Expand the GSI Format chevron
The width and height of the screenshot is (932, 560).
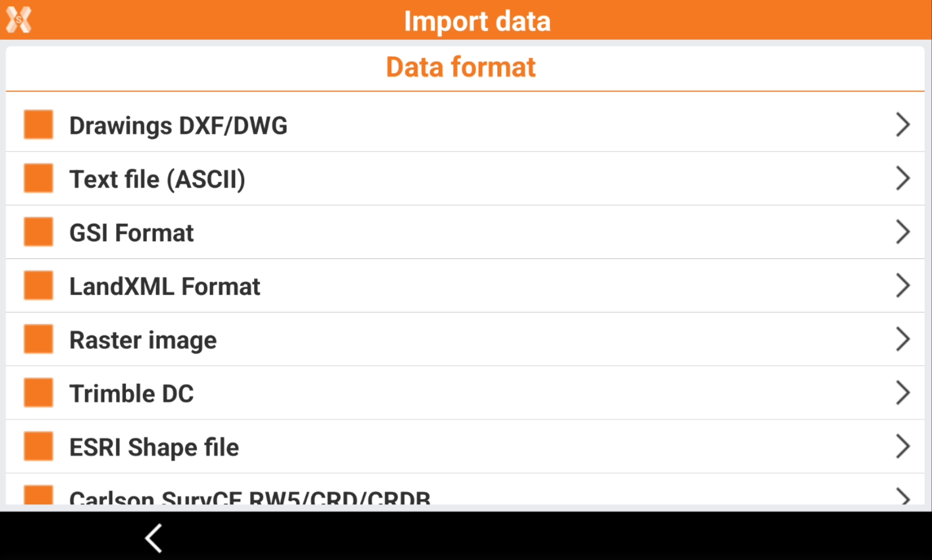click(x=903, y=232)
